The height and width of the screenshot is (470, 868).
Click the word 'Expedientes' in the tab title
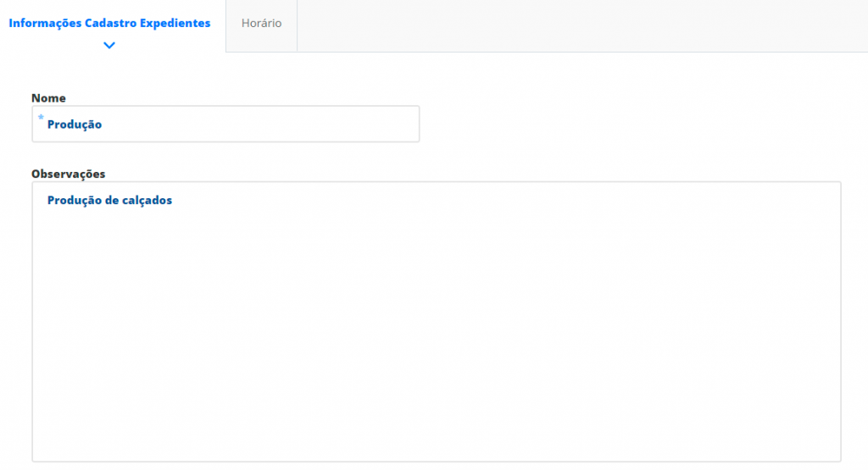coord(175,23)
